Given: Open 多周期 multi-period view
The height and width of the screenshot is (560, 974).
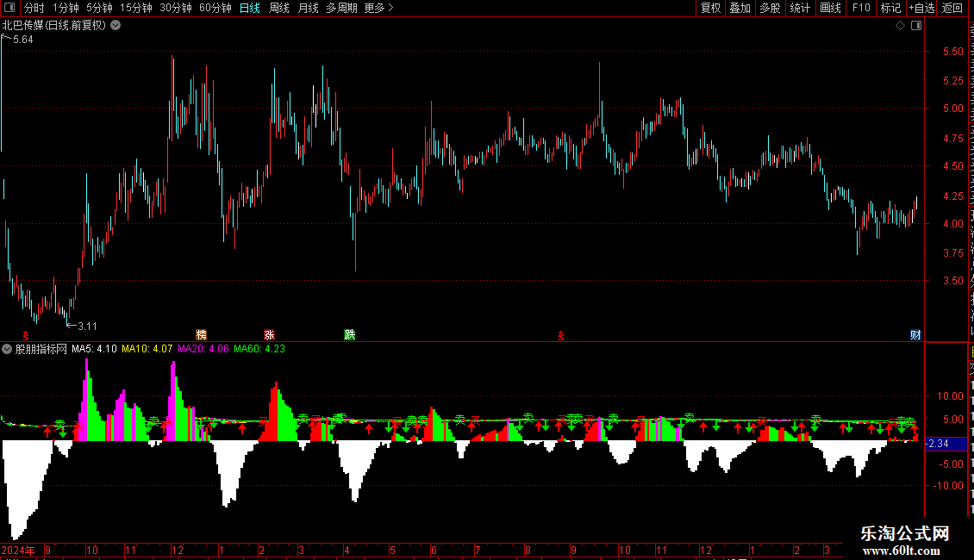Looking at the screenshot, I should [x=341, y=8].
